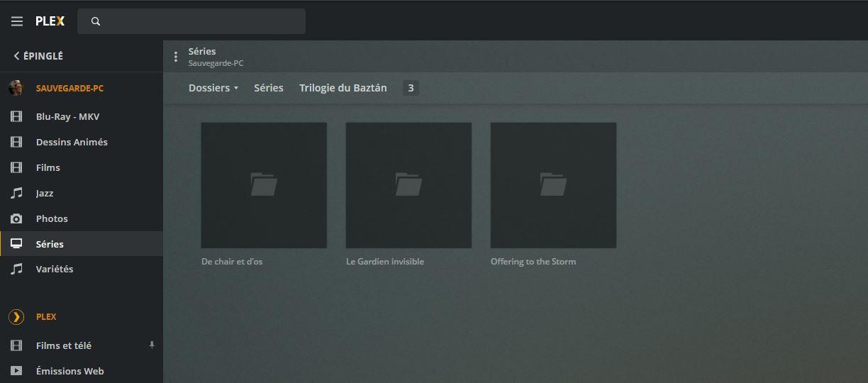Click the Sauvegarde-PC user avatar
868x383 pixels.
(16, 88)
